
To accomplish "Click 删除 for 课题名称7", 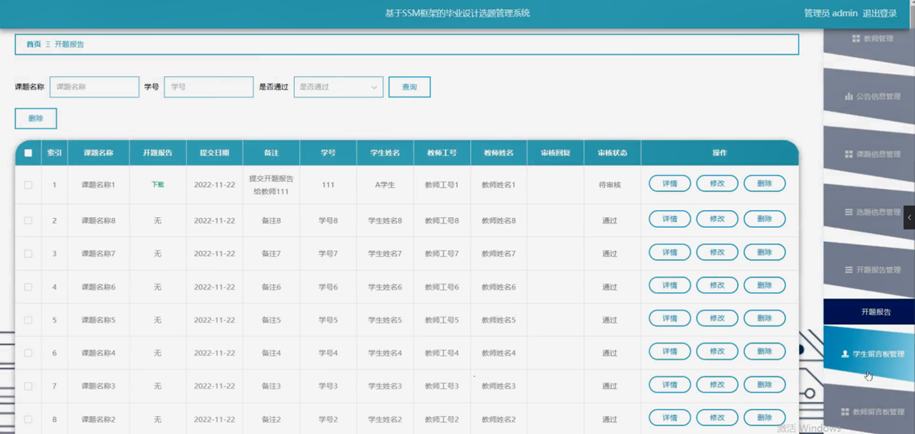I will pyautogui.click(x=764, y=253).
